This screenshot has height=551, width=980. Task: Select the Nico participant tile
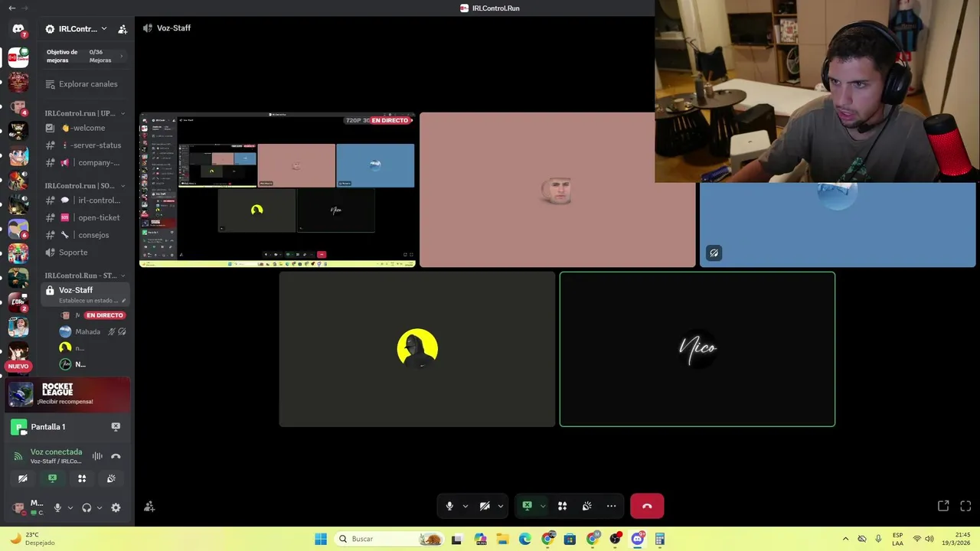pos(697,349)
